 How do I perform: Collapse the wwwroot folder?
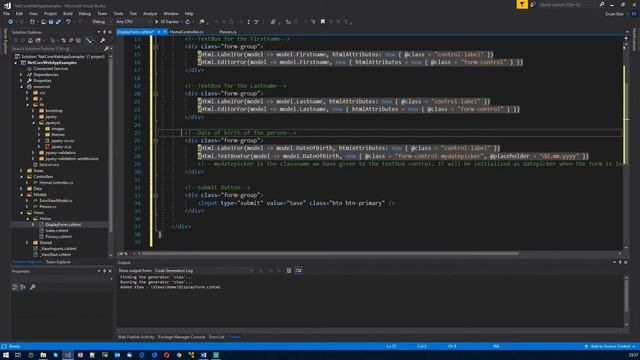pyautogui.click(x=22, y=87)
